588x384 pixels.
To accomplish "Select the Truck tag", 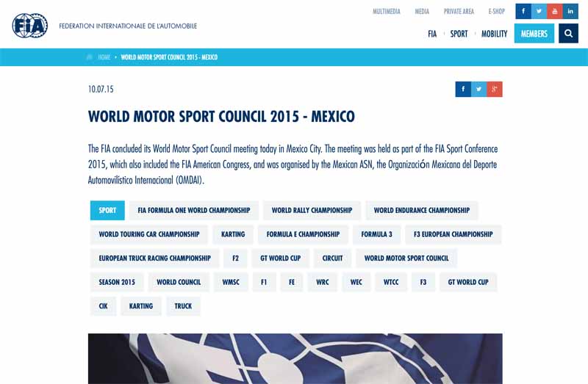I will tap(183, 306).
